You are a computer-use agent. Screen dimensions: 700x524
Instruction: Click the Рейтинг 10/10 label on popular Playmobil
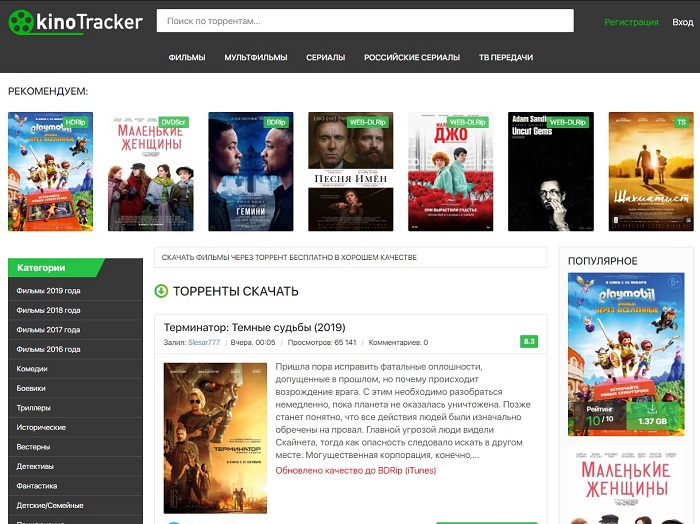pos(600,416)
